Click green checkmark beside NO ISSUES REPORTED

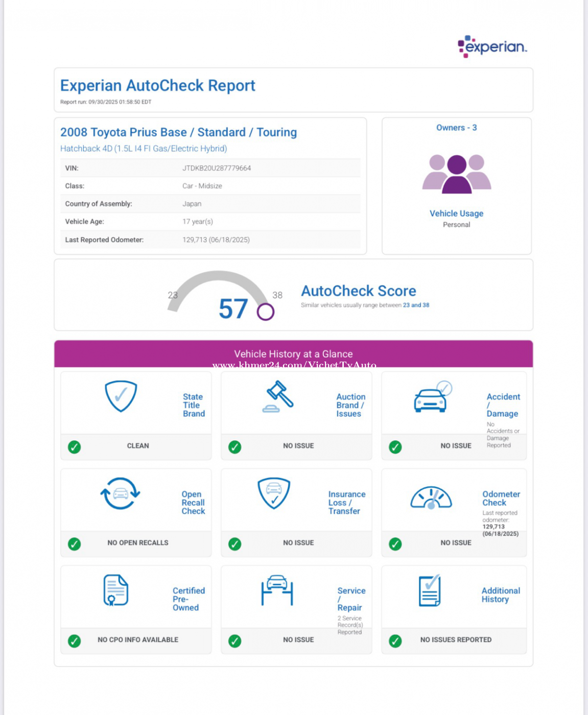coord(395,641)
